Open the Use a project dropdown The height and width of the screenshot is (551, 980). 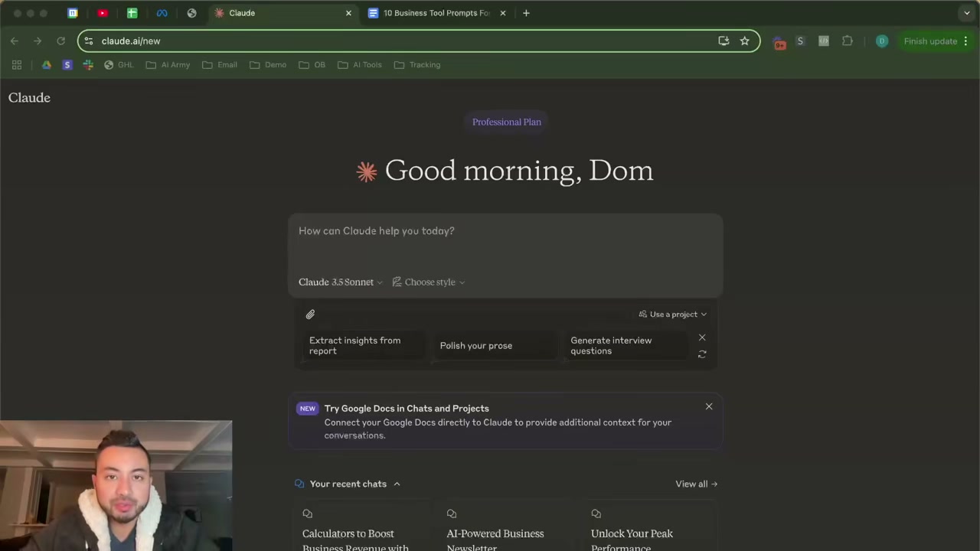coord(672,314)
